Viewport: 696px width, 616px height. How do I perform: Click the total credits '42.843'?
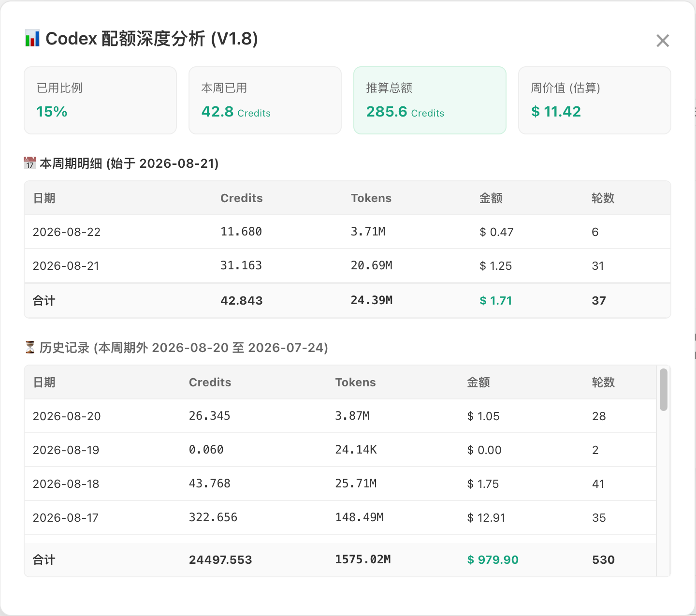click(242, 301)
